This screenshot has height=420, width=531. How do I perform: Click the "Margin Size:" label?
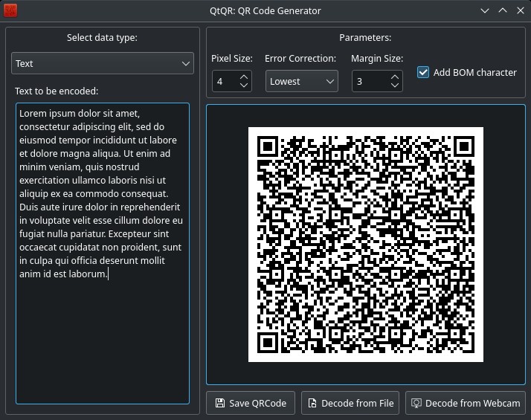pyautogui.click(x=377, y=59)
